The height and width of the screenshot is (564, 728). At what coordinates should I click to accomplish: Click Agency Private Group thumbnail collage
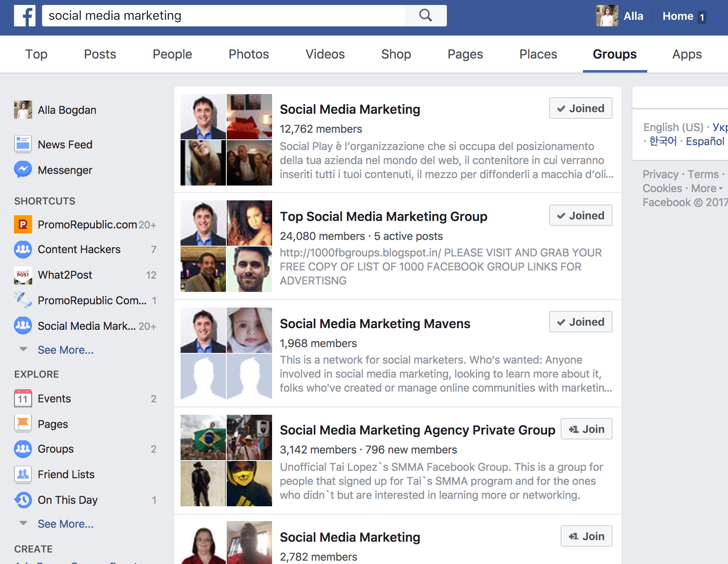pyautogui.click(x=226, y=461)
